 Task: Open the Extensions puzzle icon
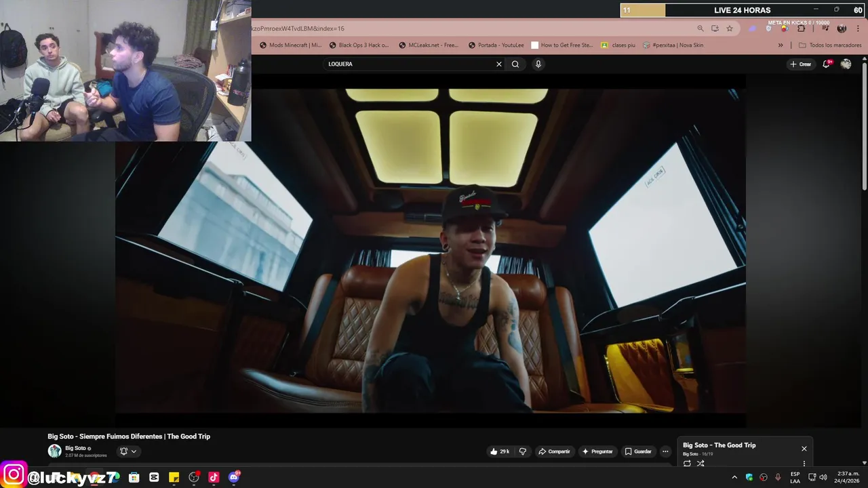pos(801,28)
